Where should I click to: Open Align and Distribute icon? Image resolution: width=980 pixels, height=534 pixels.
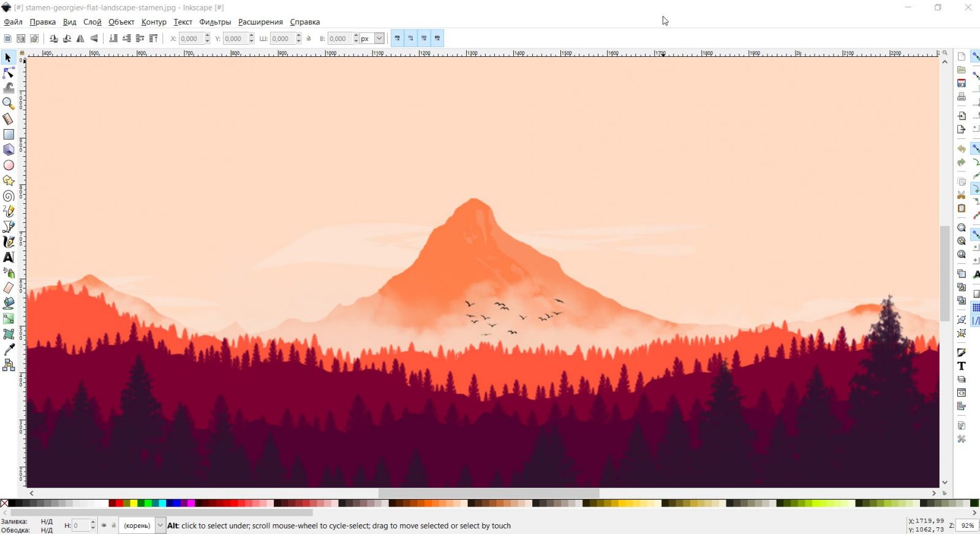pos(962,407)
